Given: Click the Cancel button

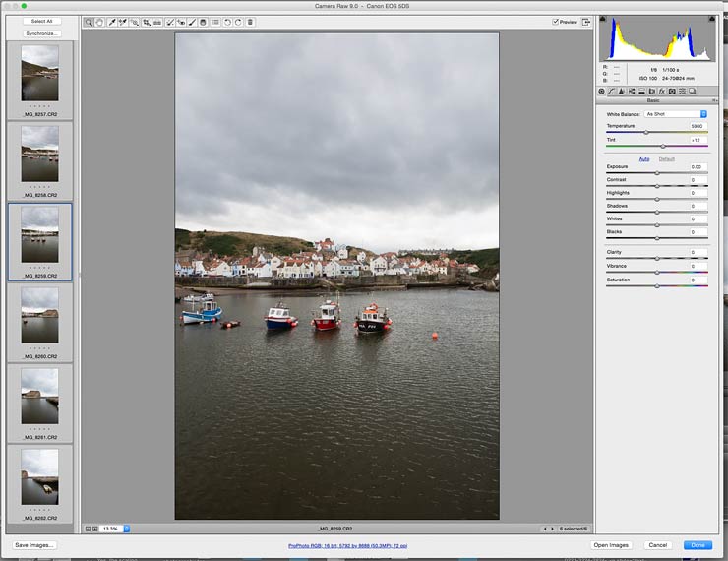Looking at the screenshot, I should click(658, 545).
